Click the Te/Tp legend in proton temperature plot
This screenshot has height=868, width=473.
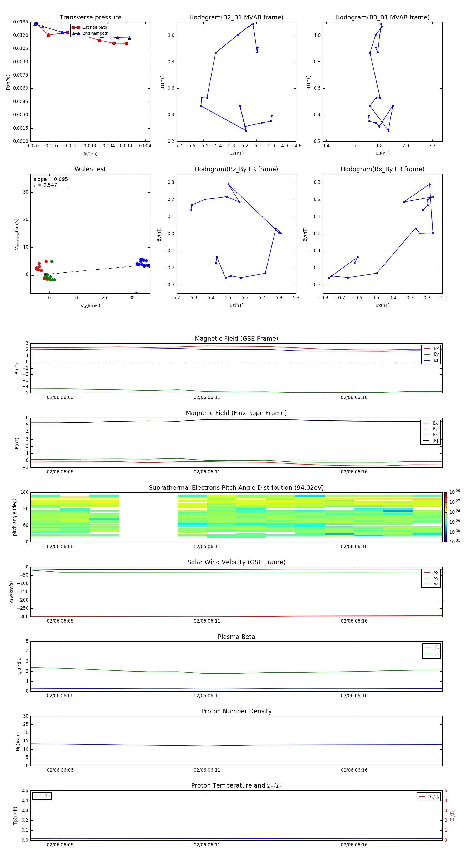click(429, 796)
